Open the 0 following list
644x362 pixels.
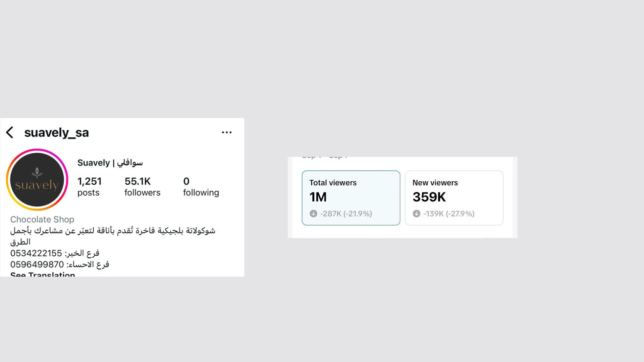click(x=201, y=187)
